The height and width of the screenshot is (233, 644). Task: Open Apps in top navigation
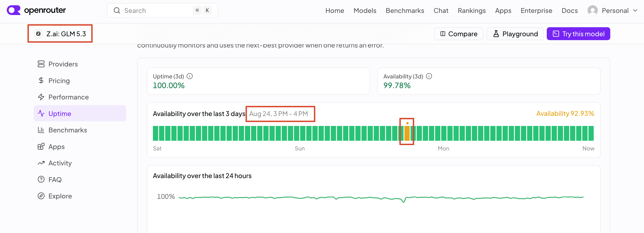tap(503, 10)
